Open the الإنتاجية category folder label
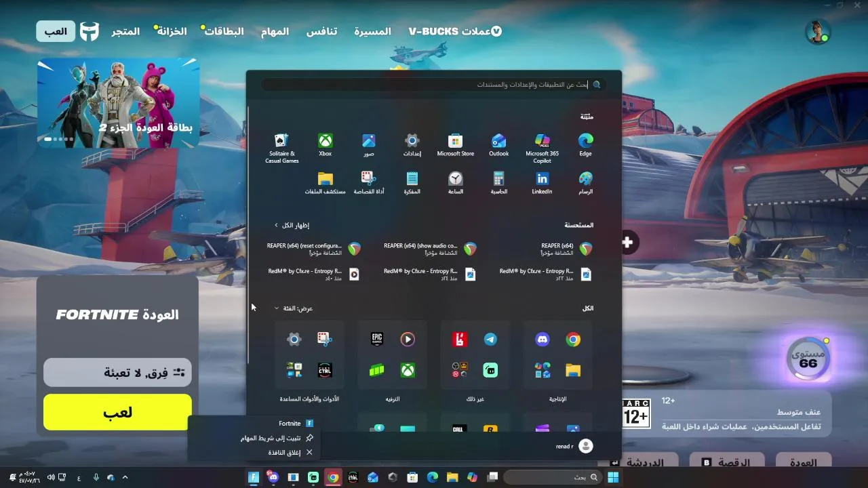This screenshot has height=488, width=868. 557,399
